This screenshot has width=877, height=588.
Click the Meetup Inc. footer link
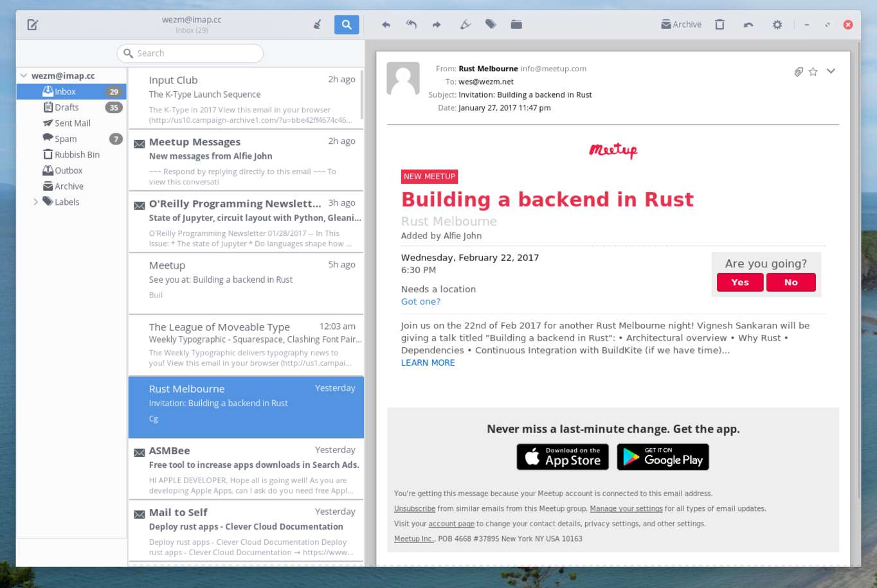click(x=414, y=539)
